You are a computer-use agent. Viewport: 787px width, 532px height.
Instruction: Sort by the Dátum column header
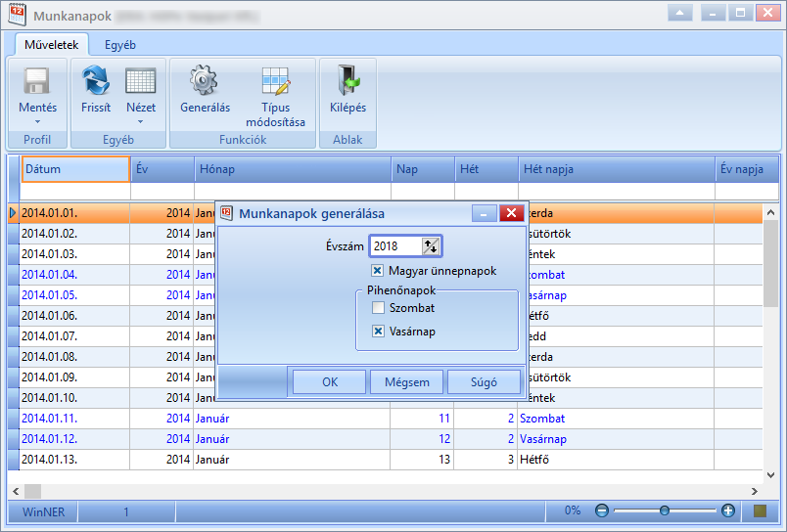click(x=75, y=169)
